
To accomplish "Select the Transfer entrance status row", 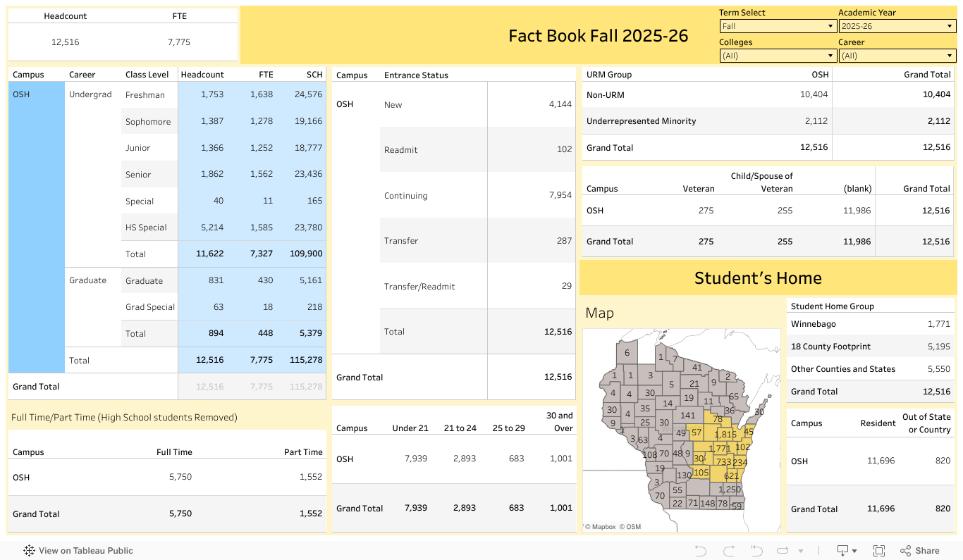I will 401,241.
